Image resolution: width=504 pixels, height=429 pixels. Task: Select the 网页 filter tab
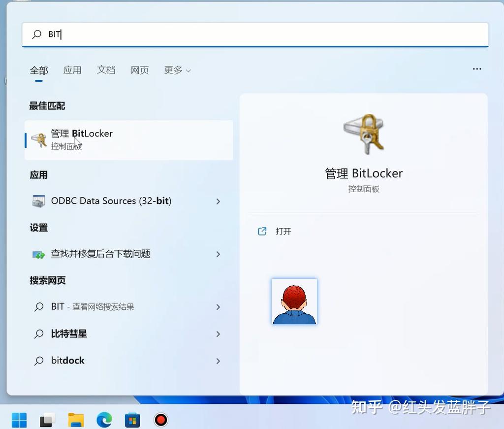(139, 70)
